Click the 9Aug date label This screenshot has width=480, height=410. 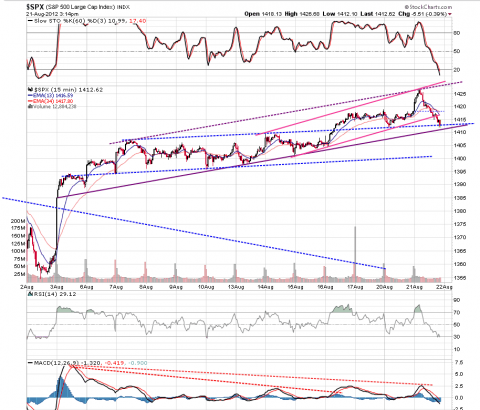(176, 287)
